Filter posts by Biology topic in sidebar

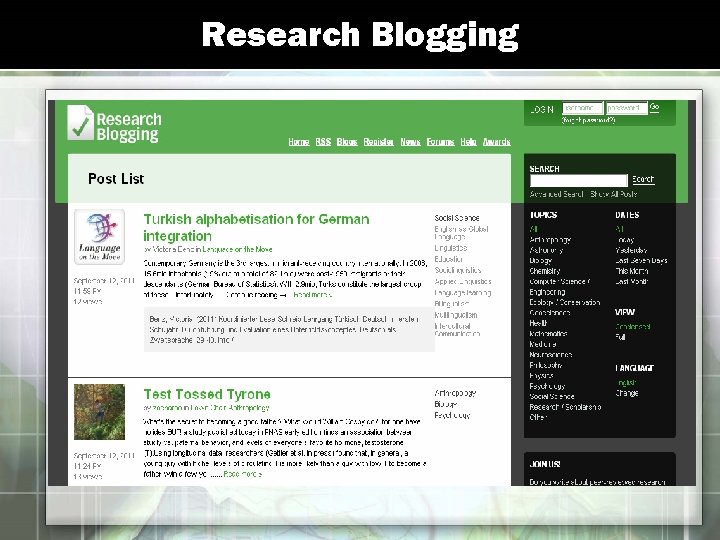point(540,261)
